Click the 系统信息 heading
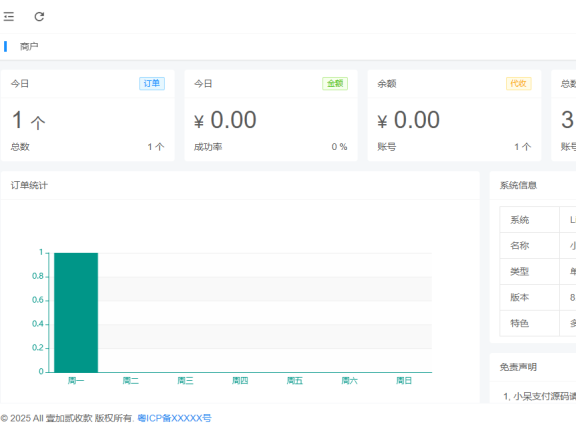The height and width of the screenshot is (432, 576). (x=518, y=185)
